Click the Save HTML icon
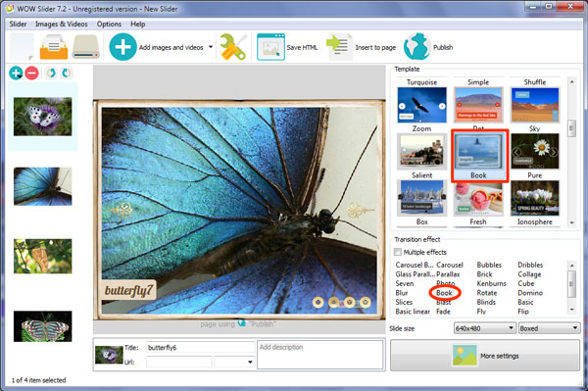Screen dimensions: 588x391 270,47
